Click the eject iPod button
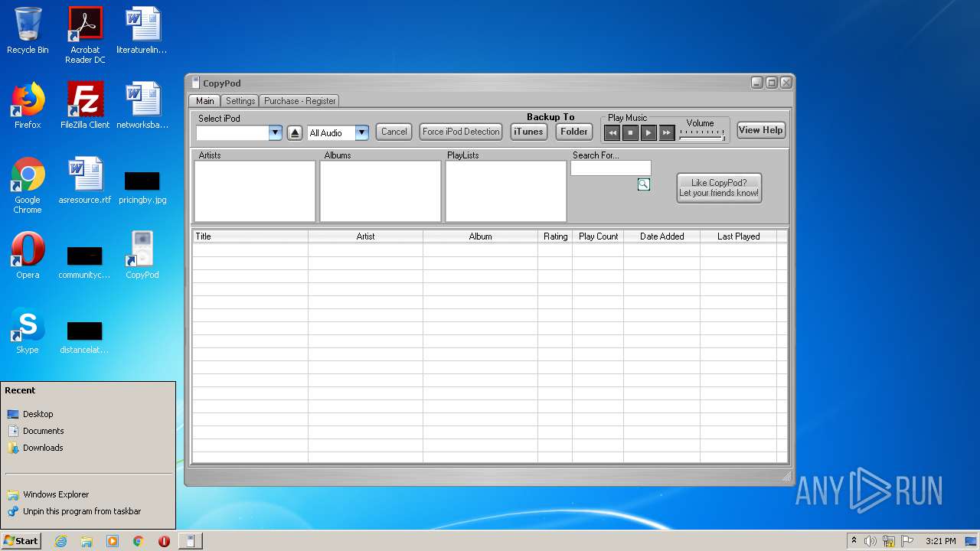The width and height of the screenshot is (980, 551). point(295,132)
